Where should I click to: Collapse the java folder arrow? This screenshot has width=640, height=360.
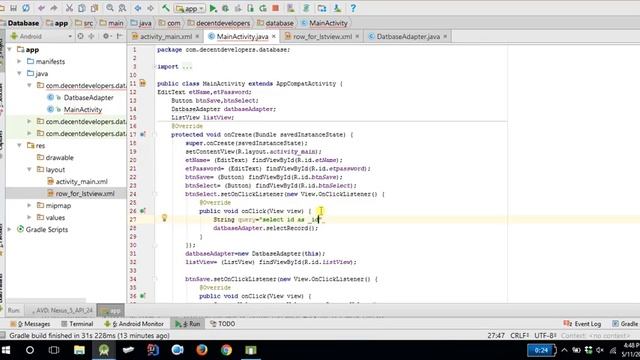pos(19,73)
